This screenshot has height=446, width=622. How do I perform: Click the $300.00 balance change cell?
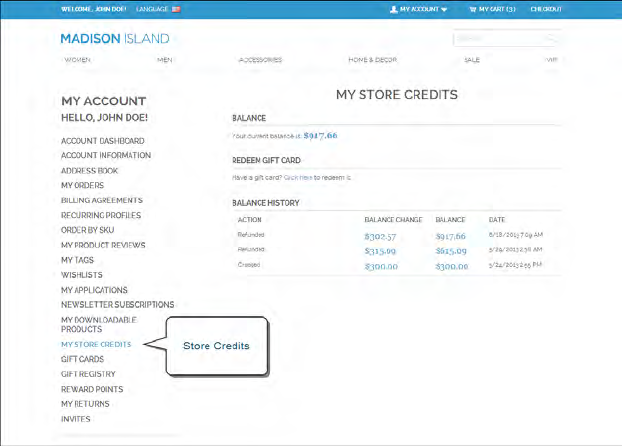[x=381, y=267]
